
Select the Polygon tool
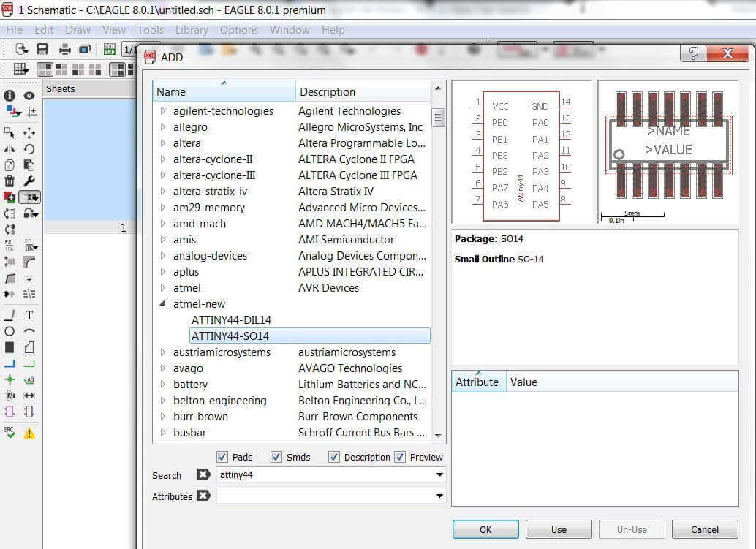[x=29, y=347]
